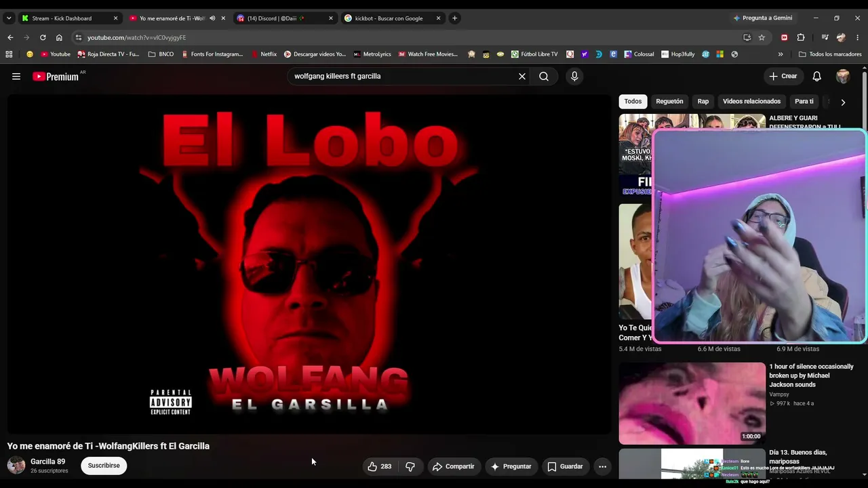This screenshot has height=488, width=868.
Task: Click the Compartir share button
Action: pos(454,466)
